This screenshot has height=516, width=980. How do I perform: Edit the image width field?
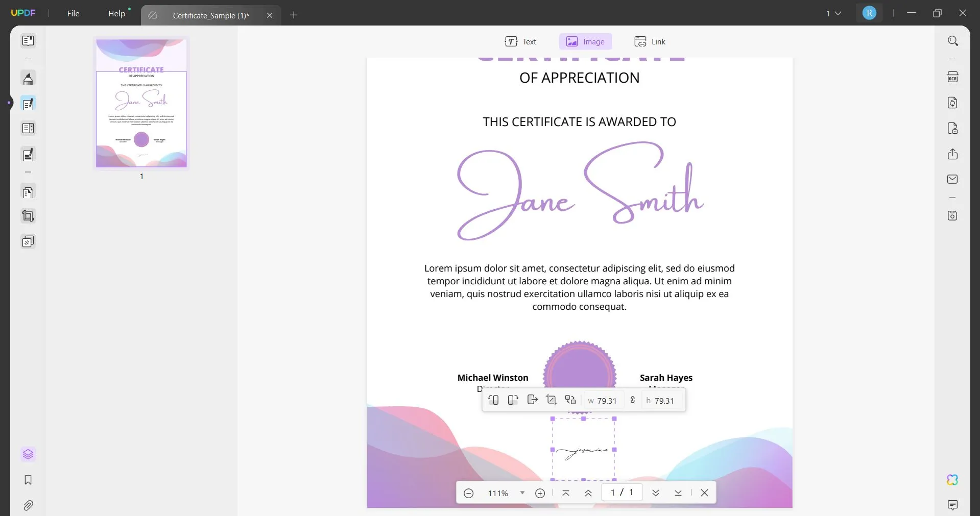(603, 401)
